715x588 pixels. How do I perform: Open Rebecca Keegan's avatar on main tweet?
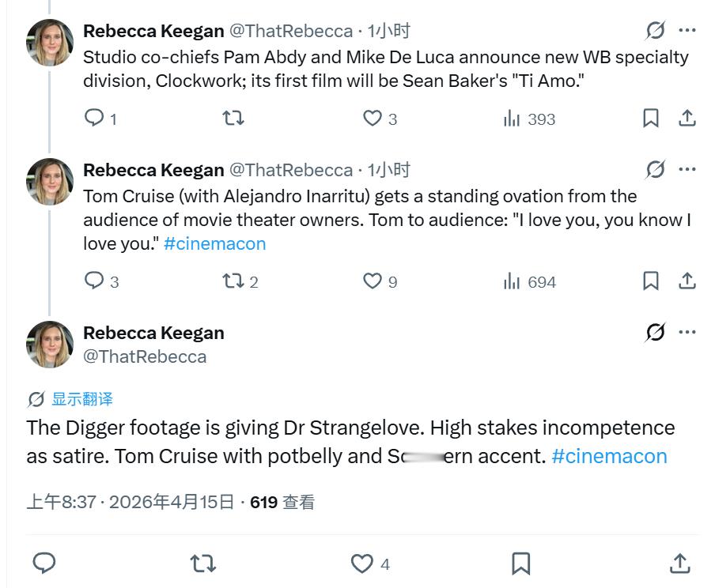[x=50, y=344]
